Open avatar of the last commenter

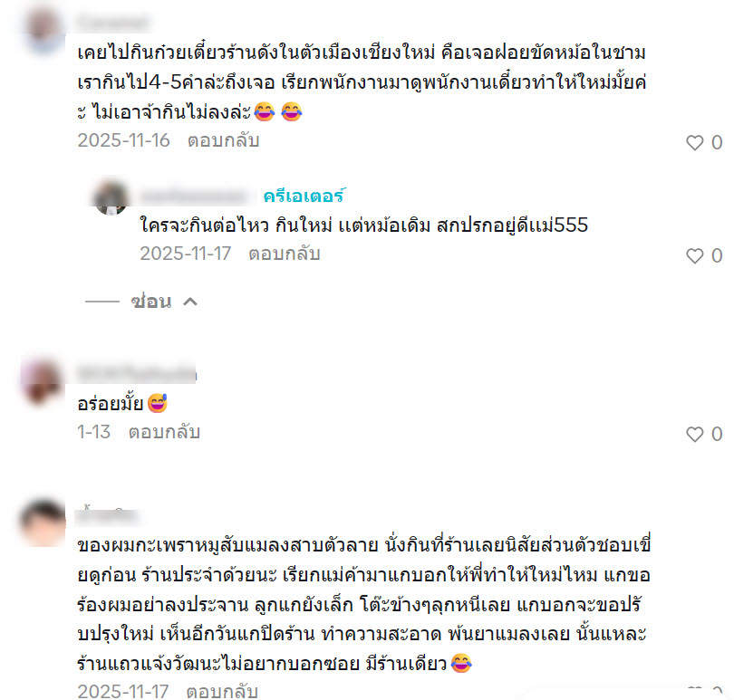click(x=43, y=523)
